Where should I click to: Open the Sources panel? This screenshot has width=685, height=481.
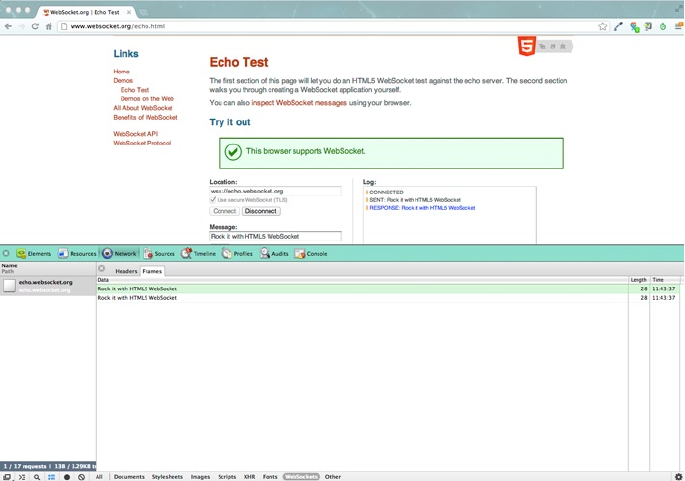[x=159, y=253]
